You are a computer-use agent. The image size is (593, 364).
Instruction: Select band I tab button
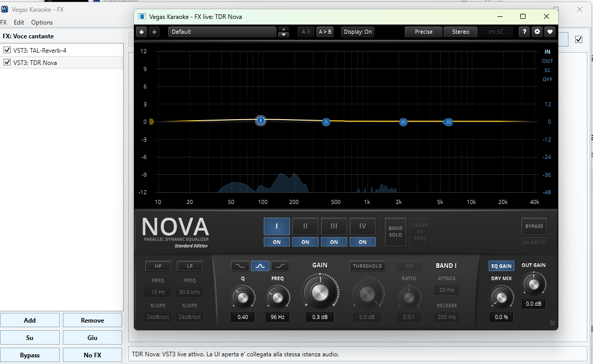277,226
